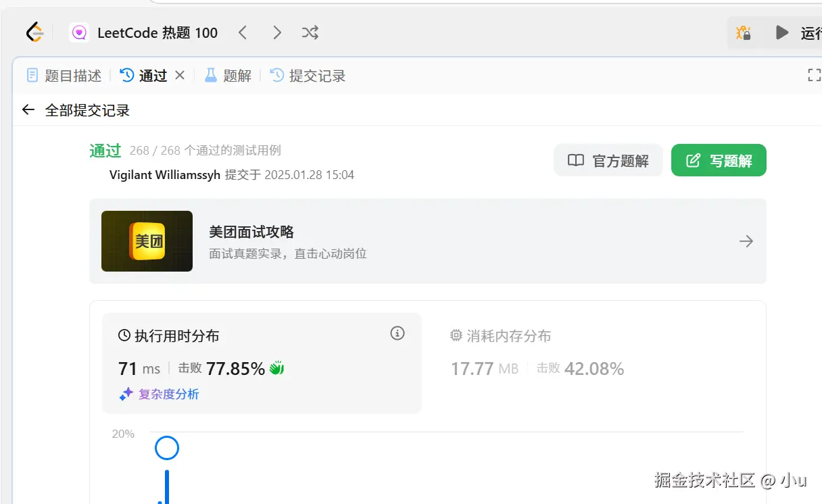Image resolution: width=822 pixels, height=504 pixels.
Task: Select the 通过 submission tab
Action: pos(144,76)
